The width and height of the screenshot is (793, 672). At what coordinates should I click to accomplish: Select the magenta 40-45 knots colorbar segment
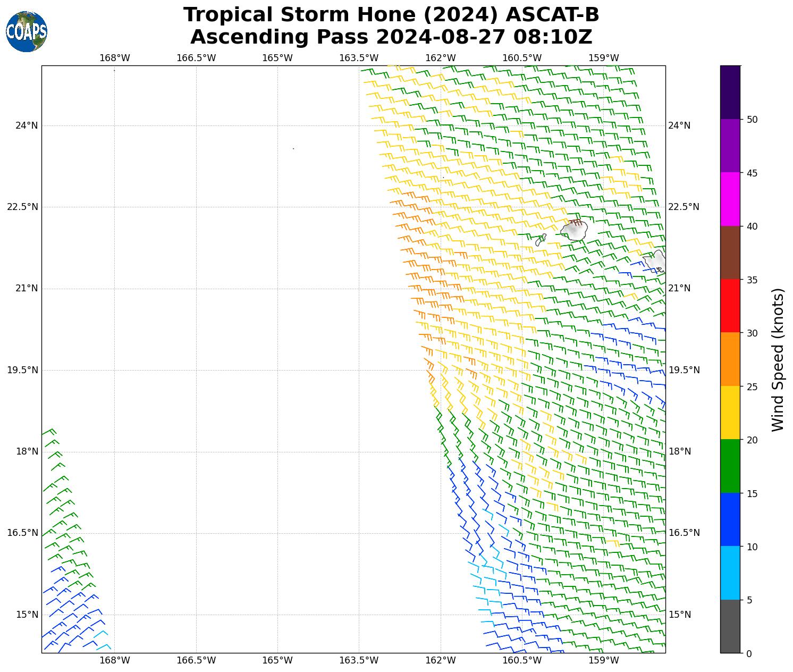[x=730, y=199]
